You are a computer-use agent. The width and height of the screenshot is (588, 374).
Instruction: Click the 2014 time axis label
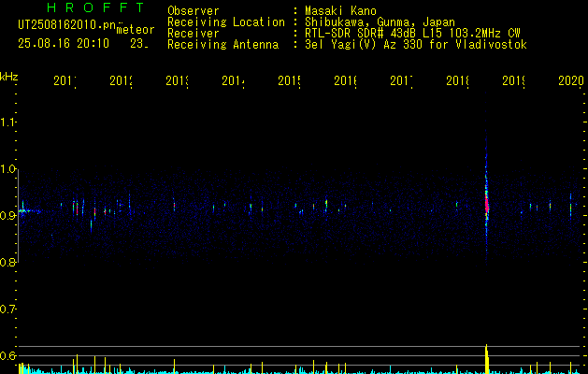click(x=234, y=80)
